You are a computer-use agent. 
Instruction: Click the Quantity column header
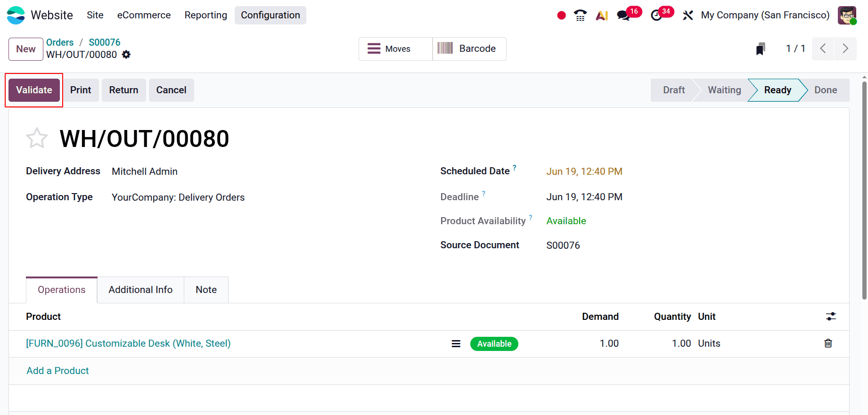672,317
